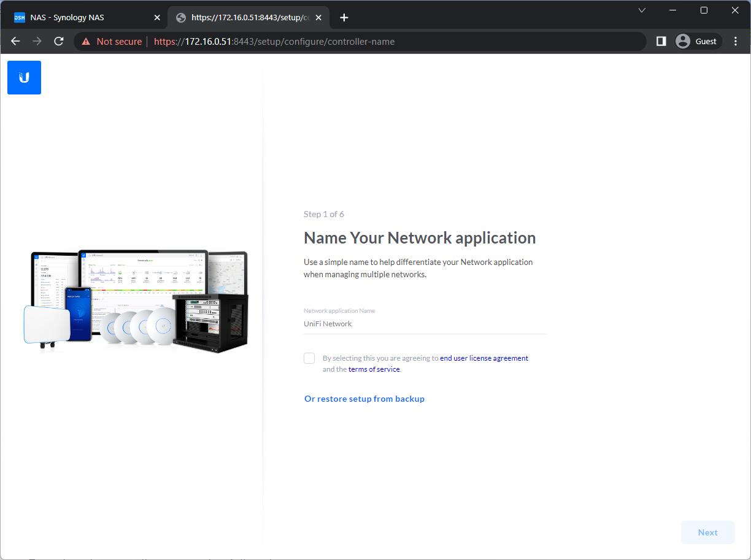Click the UniFi devices product image
The height and width of the screenshot is (560, 751).
tap(136, 302)
